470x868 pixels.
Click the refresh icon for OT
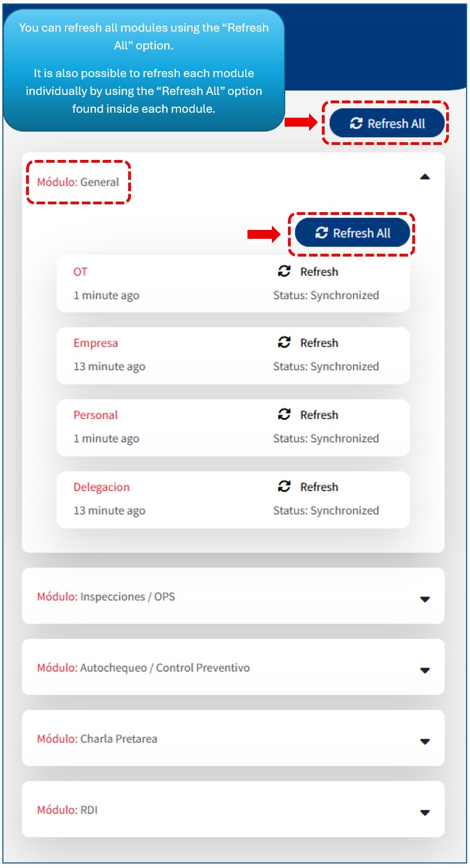[x=284, y=272]
